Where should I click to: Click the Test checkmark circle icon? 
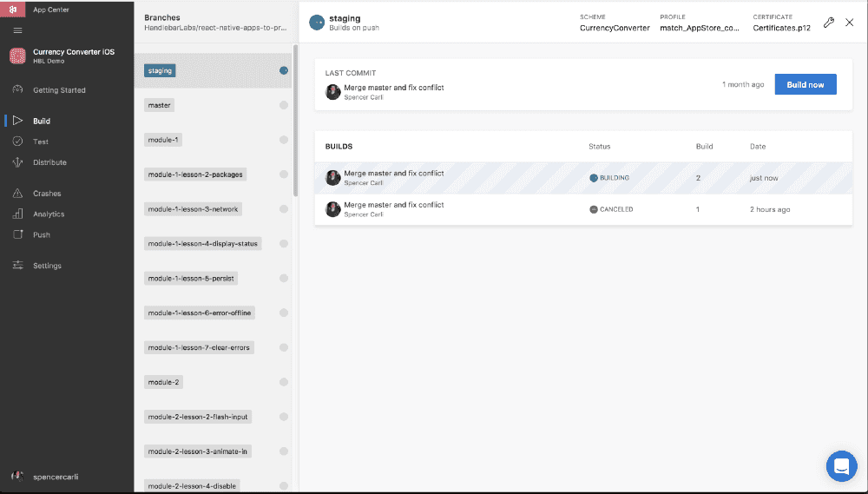pos(17,142)
